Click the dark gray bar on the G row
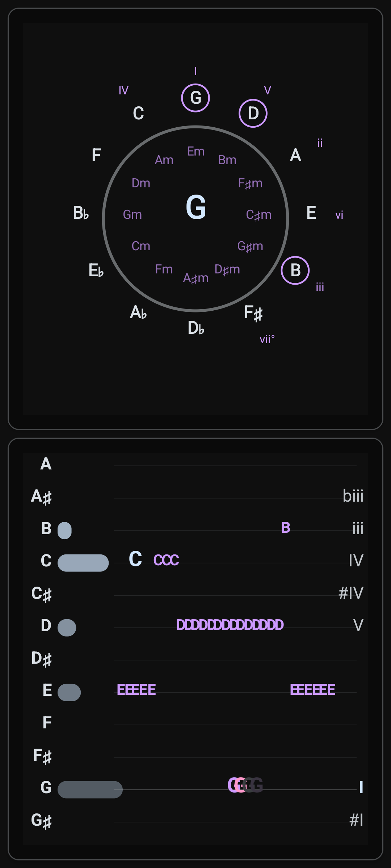Screen dimensions: 391x868 pos(90,790)
